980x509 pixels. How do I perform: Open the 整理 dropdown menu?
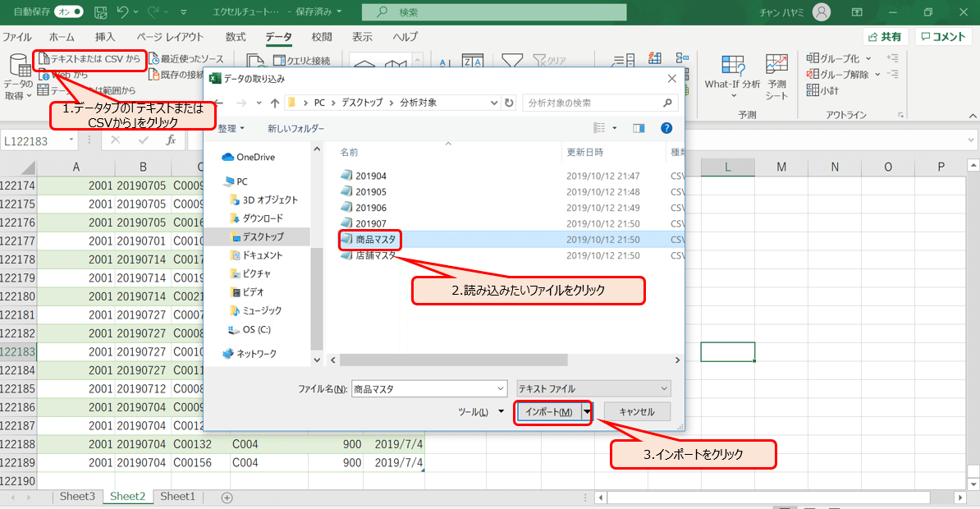click(x=231, y=128)
